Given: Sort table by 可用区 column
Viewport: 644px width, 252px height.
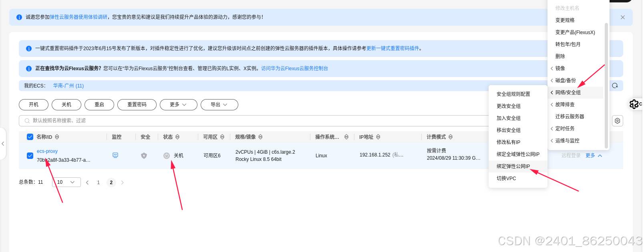Looking at the screenshot, I should pyautogui.click(x=222, y=137).
